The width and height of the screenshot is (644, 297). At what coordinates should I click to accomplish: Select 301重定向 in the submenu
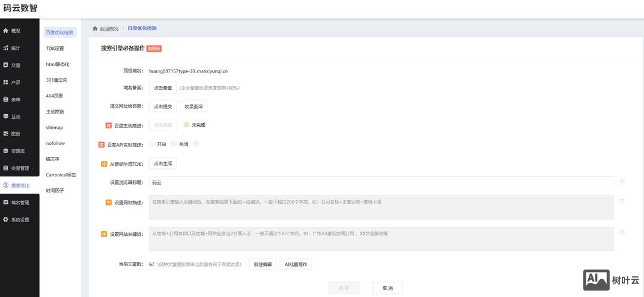point(56,80)
